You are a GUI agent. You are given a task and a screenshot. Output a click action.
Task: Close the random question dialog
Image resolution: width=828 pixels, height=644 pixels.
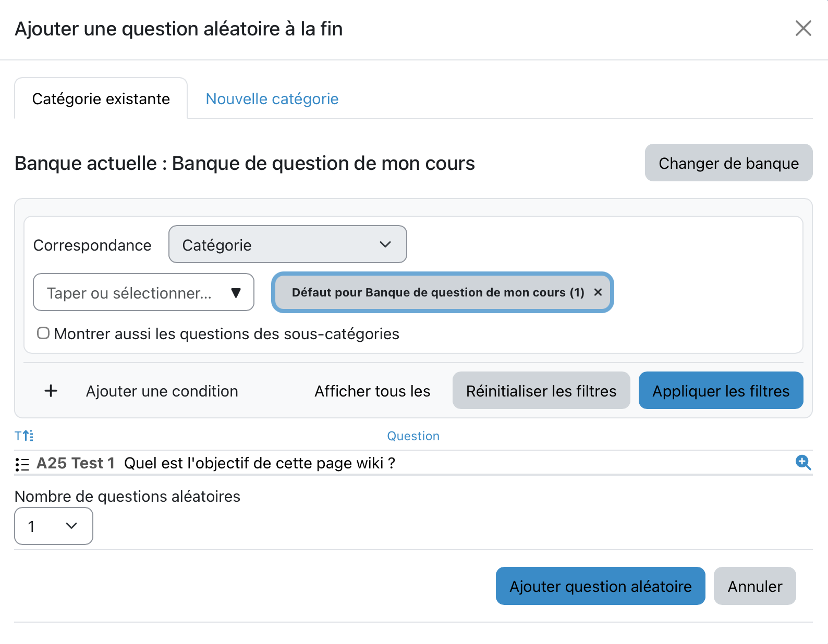click(803, 28)
